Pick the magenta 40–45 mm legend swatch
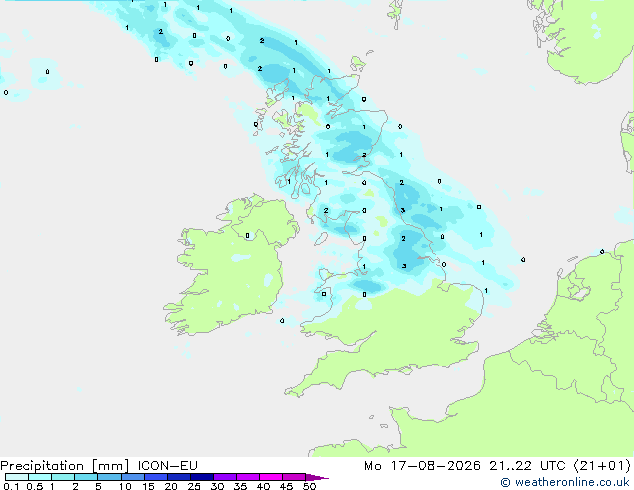The width and height of the screenshot is (634, 490). tap(271, 477)
